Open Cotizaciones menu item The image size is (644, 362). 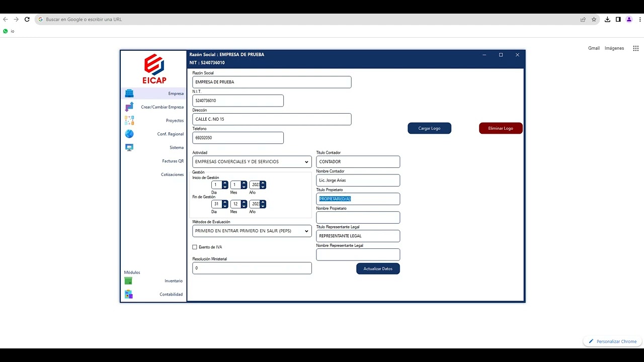click(x=173, y=175)
